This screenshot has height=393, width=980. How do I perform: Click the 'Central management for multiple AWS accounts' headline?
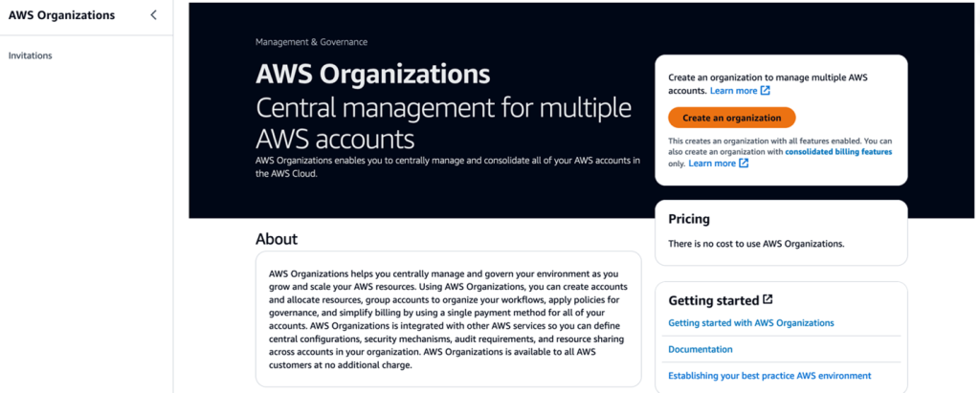click(x=443, y=123)
